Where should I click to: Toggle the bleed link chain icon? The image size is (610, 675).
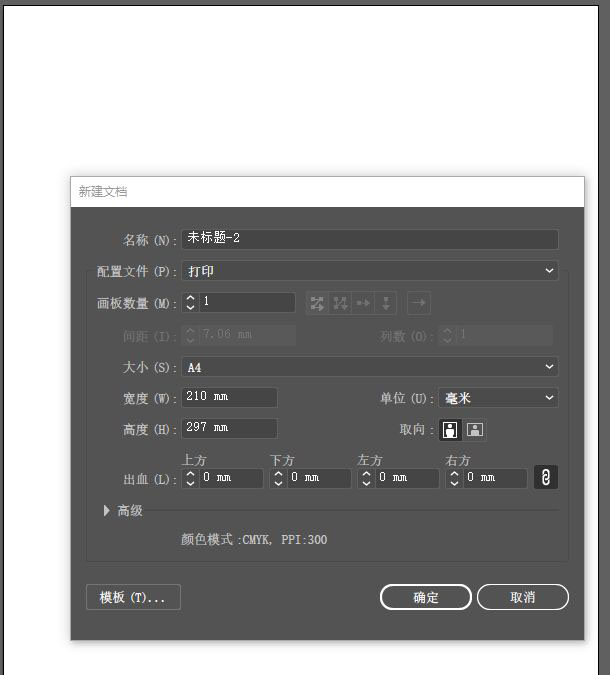546,477
